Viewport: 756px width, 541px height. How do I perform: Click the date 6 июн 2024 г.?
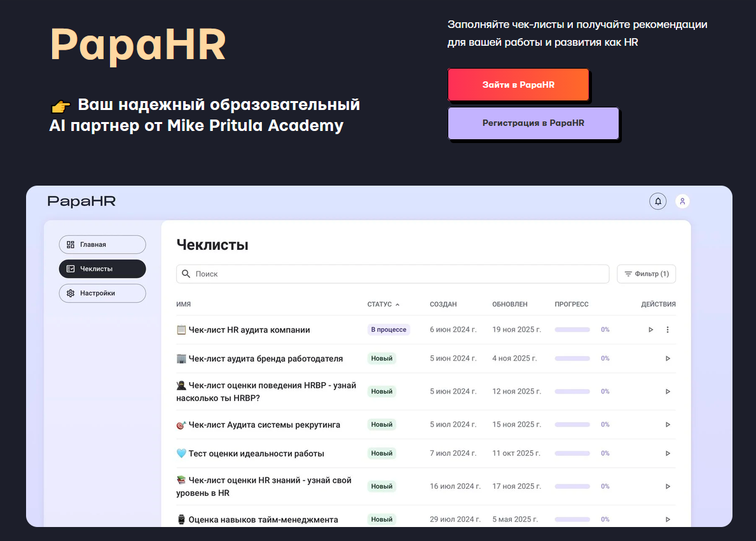click(453, 330)
